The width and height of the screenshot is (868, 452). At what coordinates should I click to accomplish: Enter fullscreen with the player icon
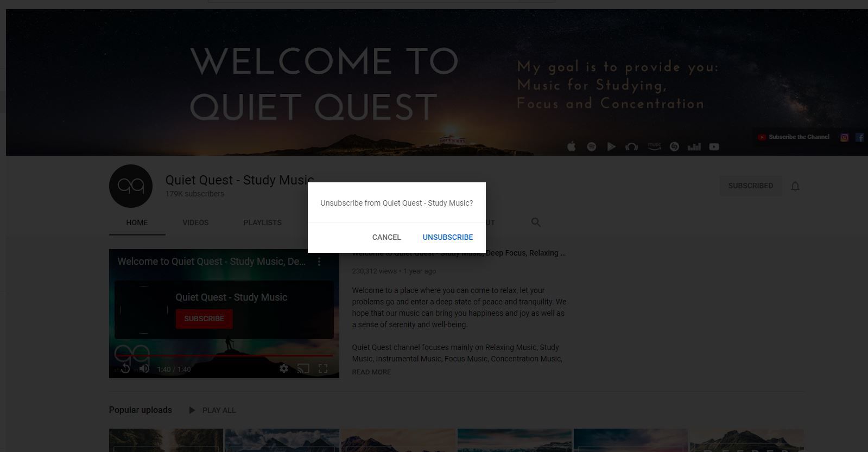click(323, 369)
